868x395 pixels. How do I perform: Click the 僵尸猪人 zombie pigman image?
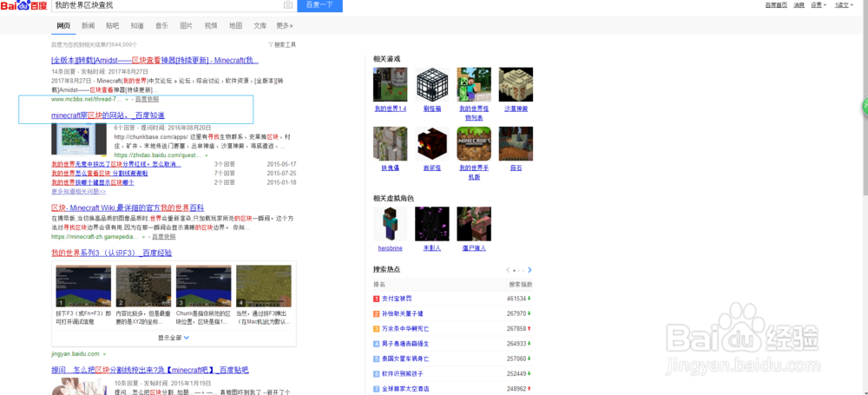(x=474, y=224)
